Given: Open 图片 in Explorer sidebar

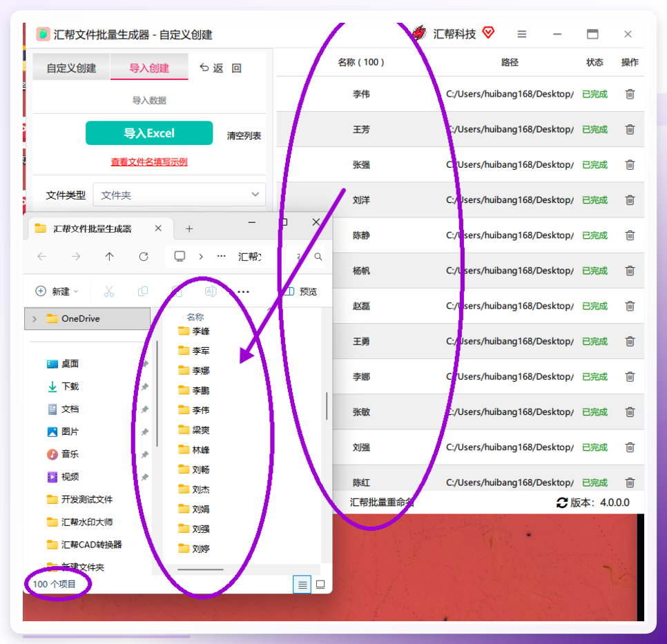Looking at the screenshot, I should [70, 431].
